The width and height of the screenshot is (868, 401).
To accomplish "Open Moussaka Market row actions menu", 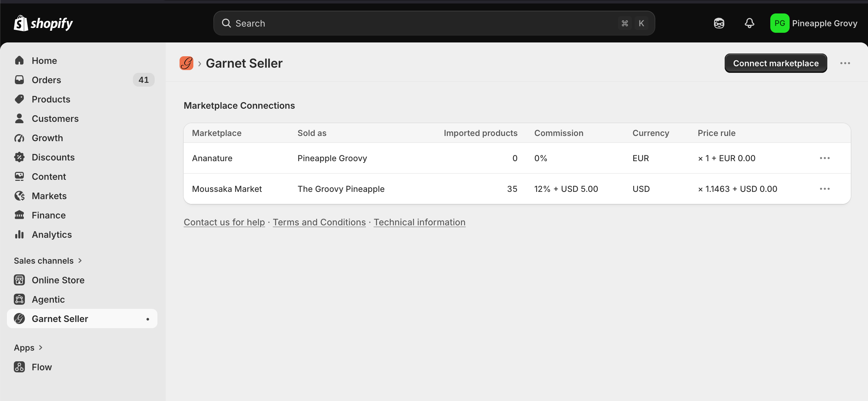I will point(824,189).
